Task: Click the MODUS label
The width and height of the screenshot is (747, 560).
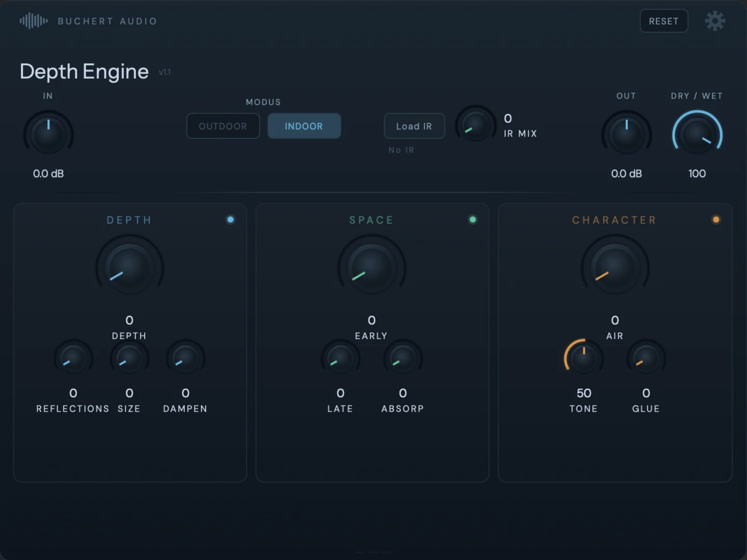Action: point(263,102)
